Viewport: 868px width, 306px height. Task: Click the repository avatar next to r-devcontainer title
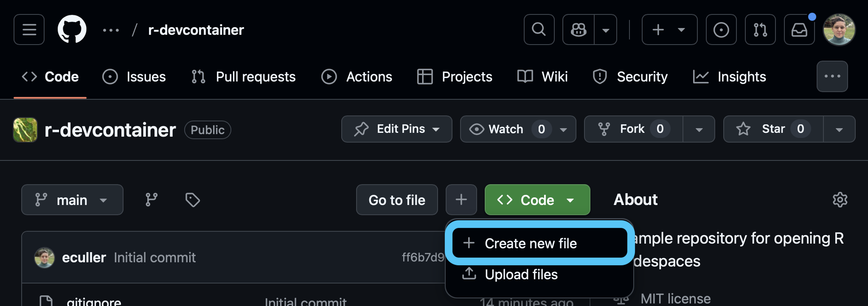(25, 130)
